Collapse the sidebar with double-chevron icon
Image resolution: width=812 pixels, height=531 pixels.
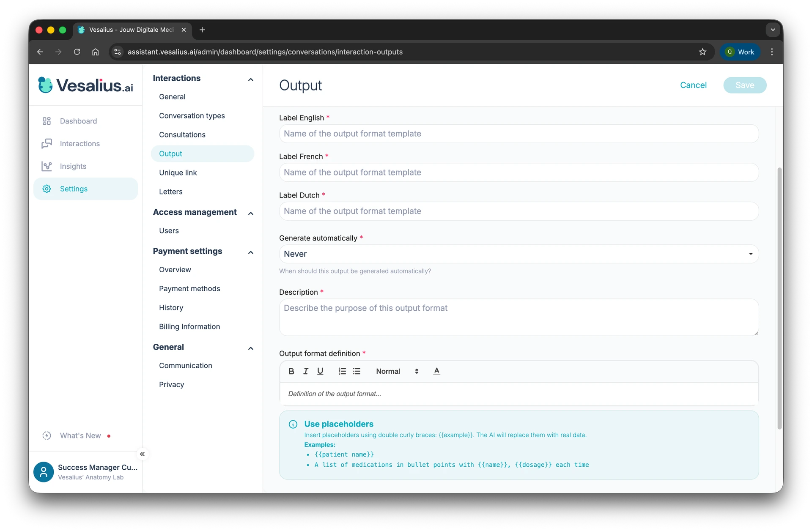[x=142, y=454]
